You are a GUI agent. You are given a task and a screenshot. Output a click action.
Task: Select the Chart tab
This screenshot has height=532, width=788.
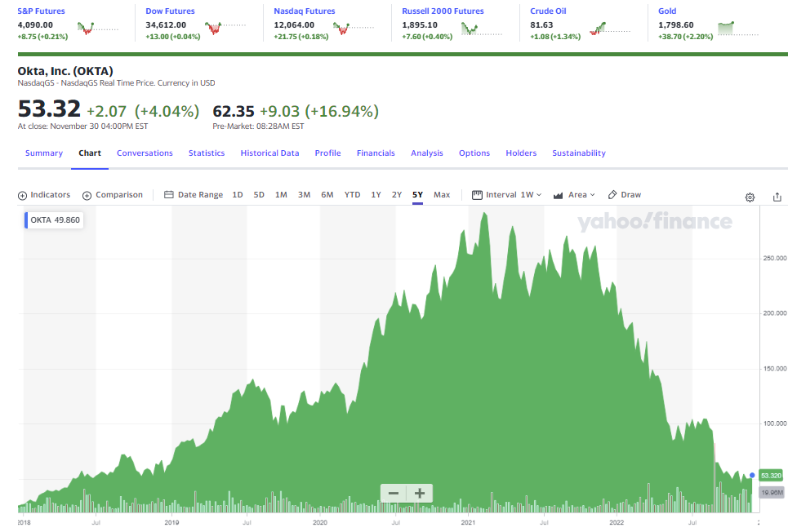[x=90, y=153]
